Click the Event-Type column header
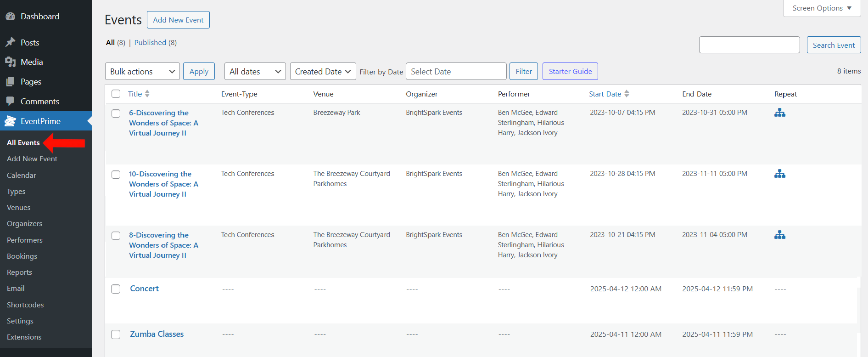Viewport: 868px width, 357px height. pos(239,94)
